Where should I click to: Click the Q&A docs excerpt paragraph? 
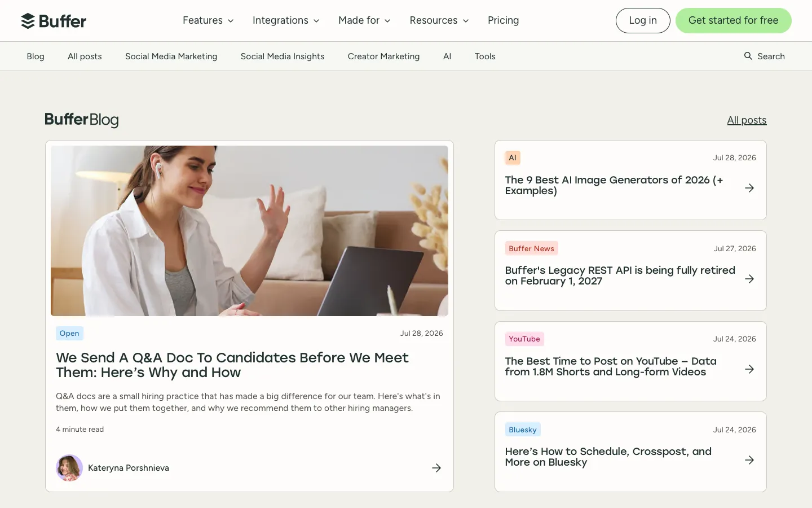(248, 402)
